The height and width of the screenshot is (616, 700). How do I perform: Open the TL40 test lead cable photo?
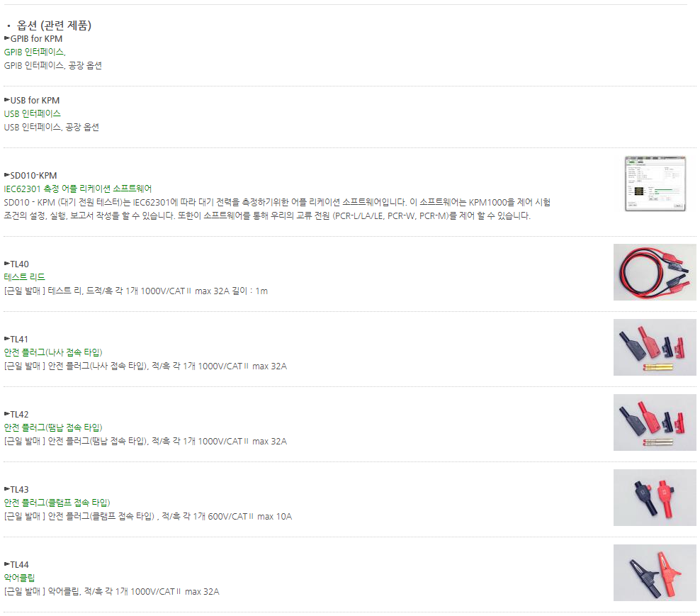click(x=655, y=272)
